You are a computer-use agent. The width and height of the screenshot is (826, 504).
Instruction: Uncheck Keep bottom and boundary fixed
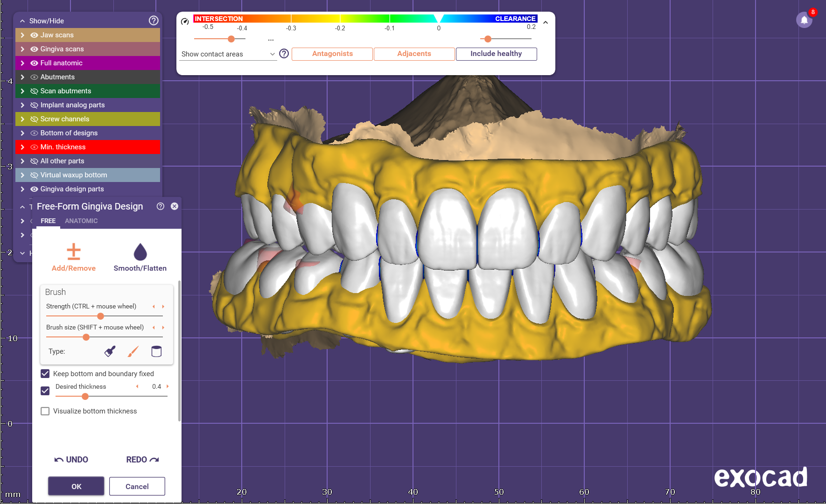pos(45,374)
